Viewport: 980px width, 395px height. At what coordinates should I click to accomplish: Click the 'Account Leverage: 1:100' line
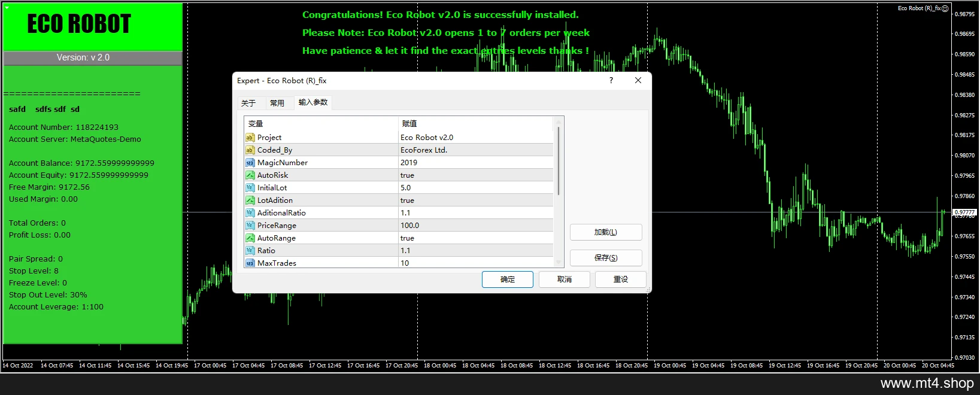(56, 307)
